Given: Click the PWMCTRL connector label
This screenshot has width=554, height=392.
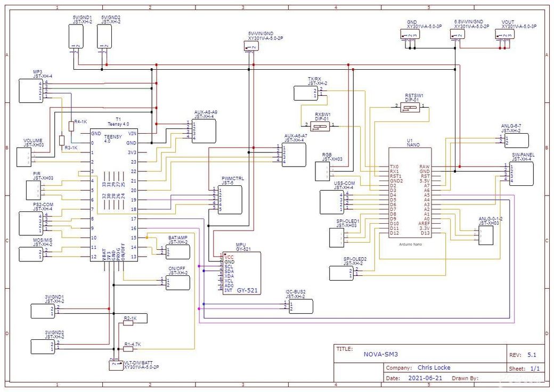Looking at the screenshot, I should [x=232, y=179].
